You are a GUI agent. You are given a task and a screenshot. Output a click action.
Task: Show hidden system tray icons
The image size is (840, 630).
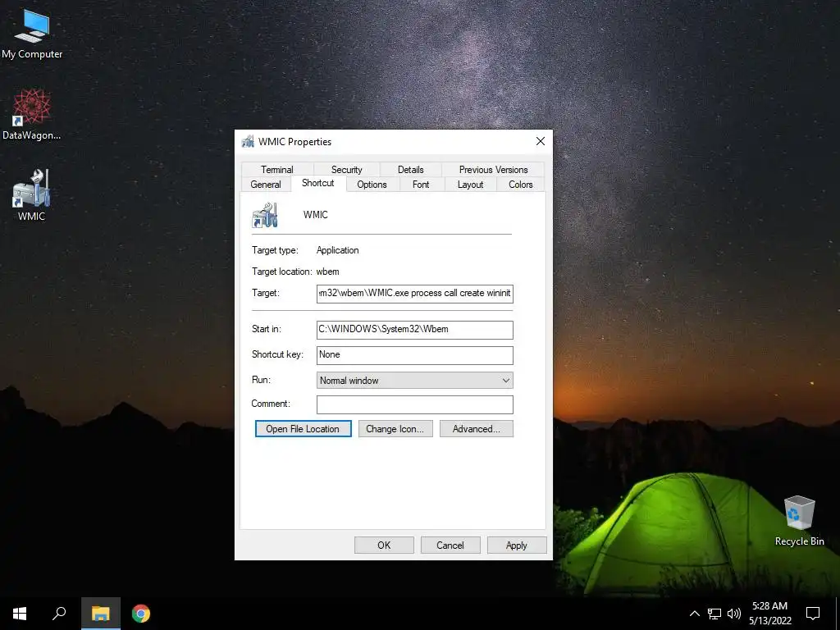(694, 614)
